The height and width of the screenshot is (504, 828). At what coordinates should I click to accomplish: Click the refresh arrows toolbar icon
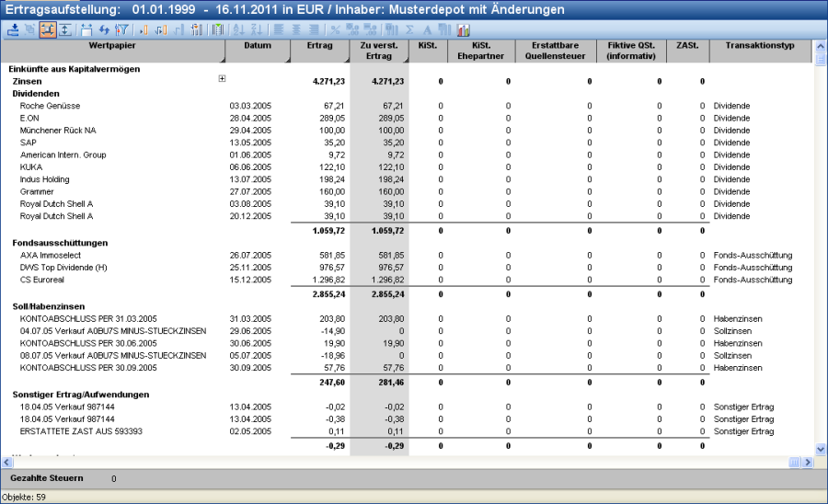pos(104,30)
